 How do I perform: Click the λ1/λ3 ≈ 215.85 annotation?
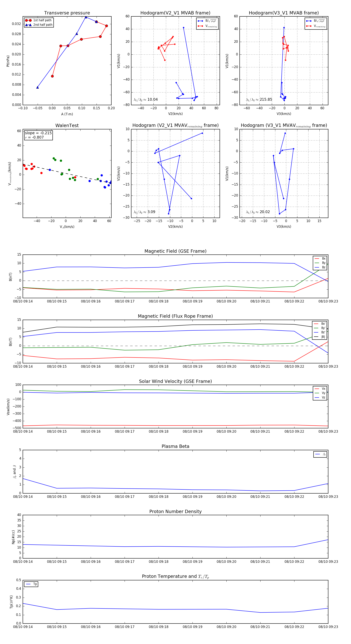pos(259,100)
